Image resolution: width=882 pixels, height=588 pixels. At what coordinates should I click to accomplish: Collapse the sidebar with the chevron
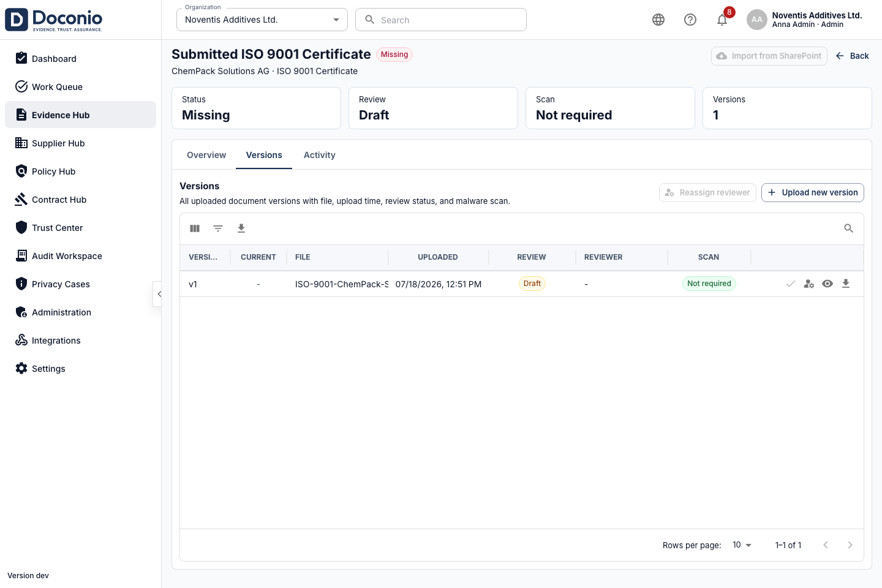pos(159,294)
